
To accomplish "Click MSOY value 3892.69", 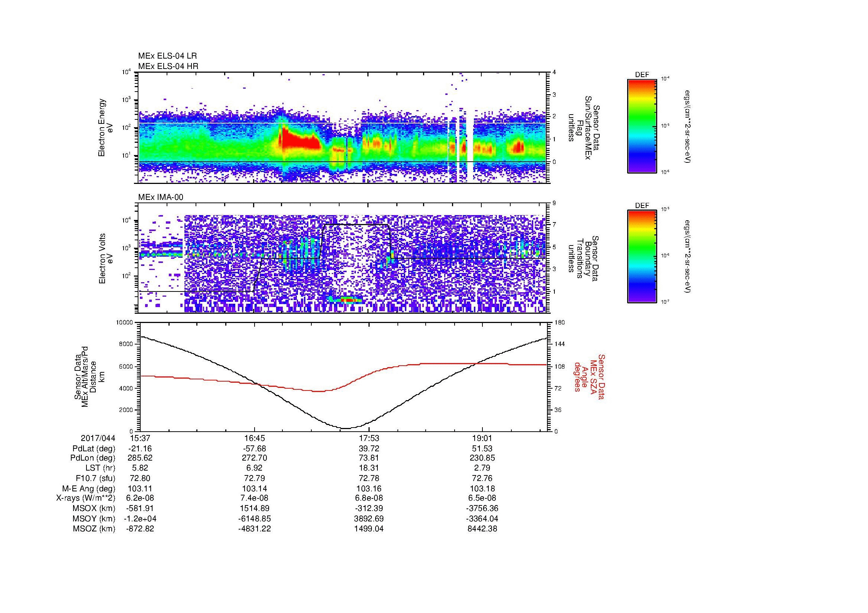I will pos(369,518).
